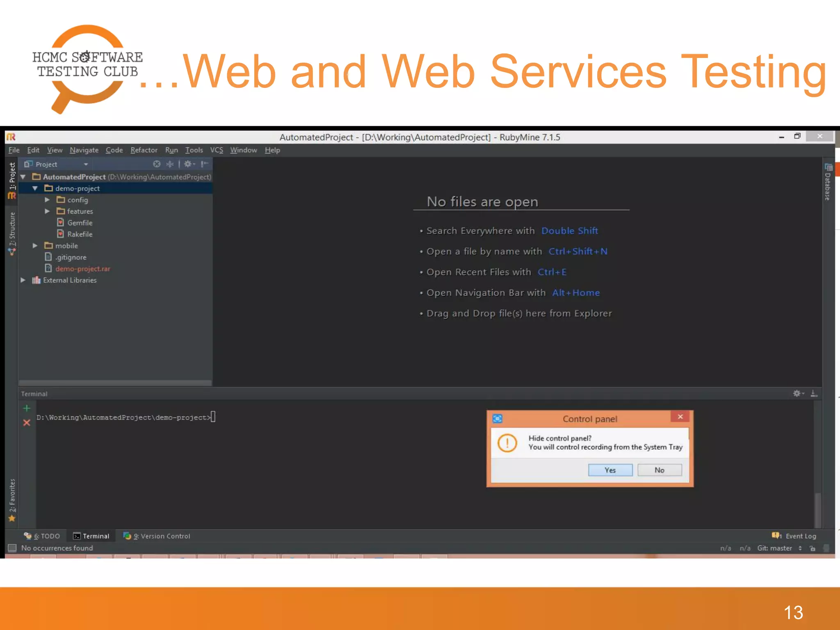The height and width of the screenshot is (630, 840).
Task: Select the .gitignore file
Action: (71, 257)
